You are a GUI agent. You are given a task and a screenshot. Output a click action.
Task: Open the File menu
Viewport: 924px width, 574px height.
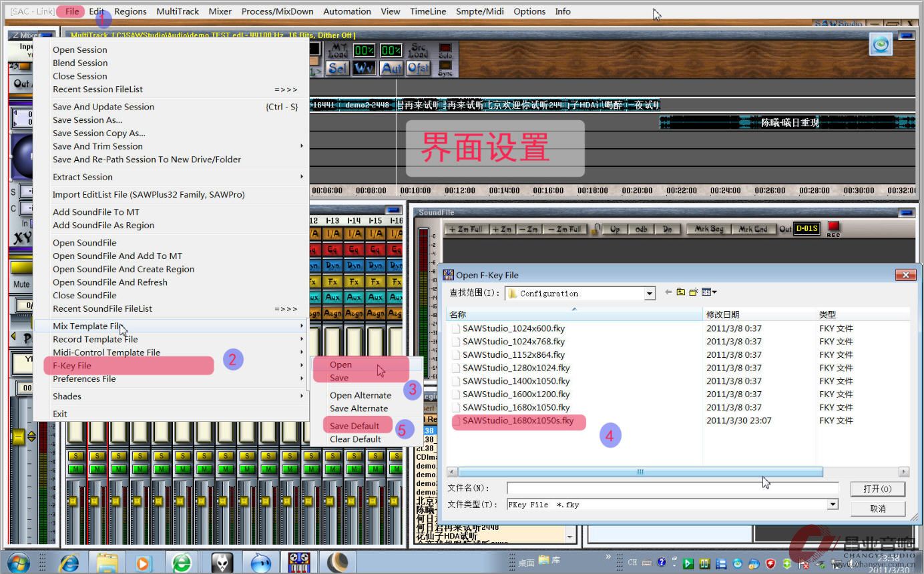point(72,11)
